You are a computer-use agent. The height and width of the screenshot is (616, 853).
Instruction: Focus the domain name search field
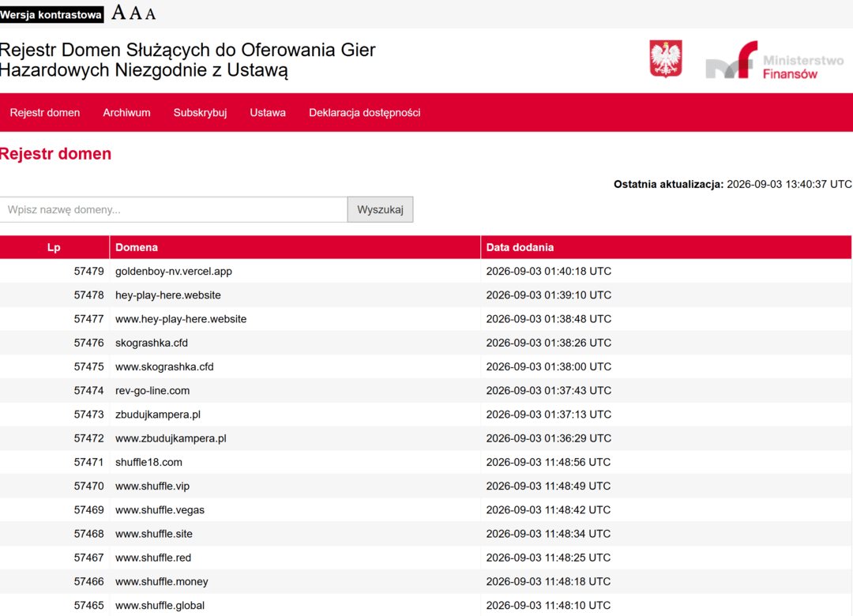pos(174,209)
